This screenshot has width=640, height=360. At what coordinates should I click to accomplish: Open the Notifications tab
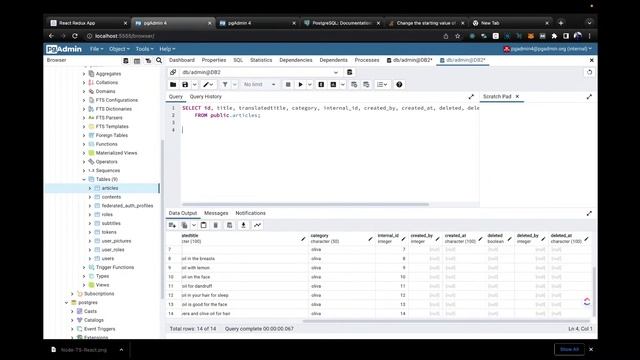tap(250, 213)
